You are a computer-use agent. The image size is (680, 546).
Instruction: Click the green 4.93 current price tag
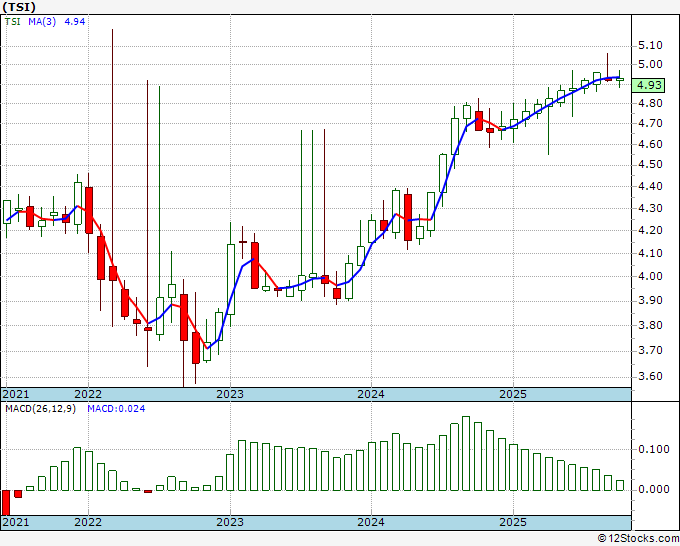pyautogui.click(x=648, y=85)
